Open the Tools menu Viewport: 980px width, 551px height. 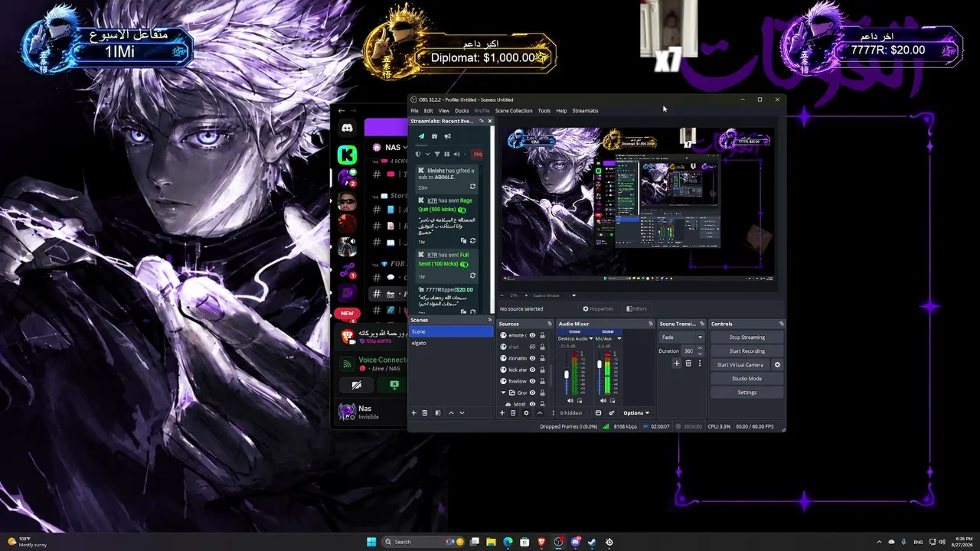click(544, 111)
